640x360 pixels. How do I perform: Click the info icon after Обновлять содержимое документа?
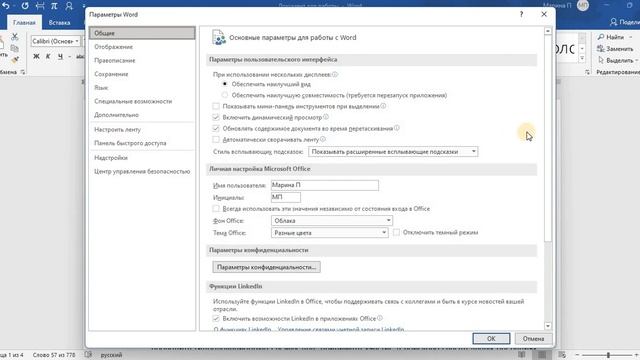click(397, 128)
